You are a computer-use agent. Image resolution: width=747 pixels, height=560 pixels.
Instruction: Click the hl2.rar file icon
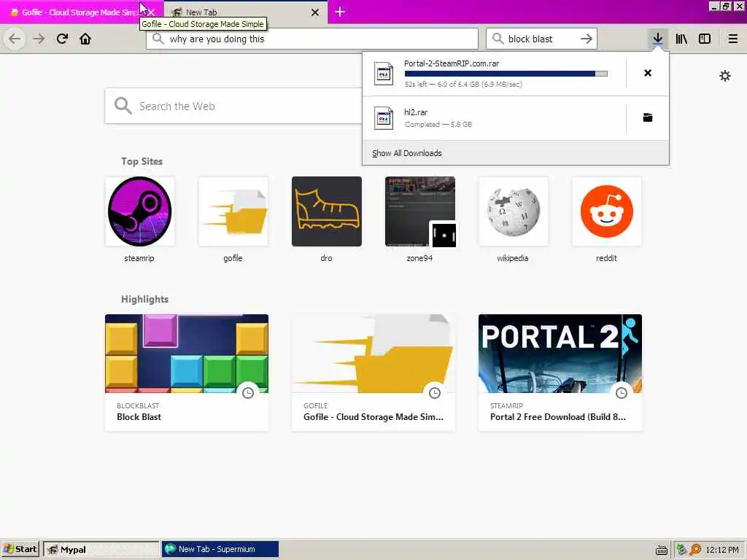(x=384, y=118)
